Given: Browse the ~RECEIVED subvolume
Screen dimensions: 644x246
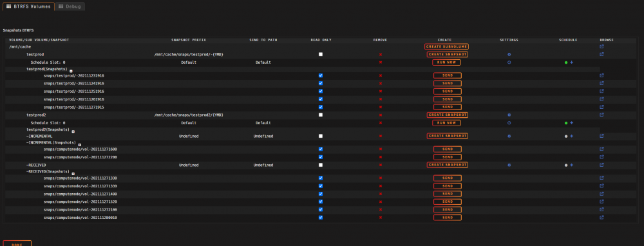Looking at the screenshot, I should pos(601,165).
